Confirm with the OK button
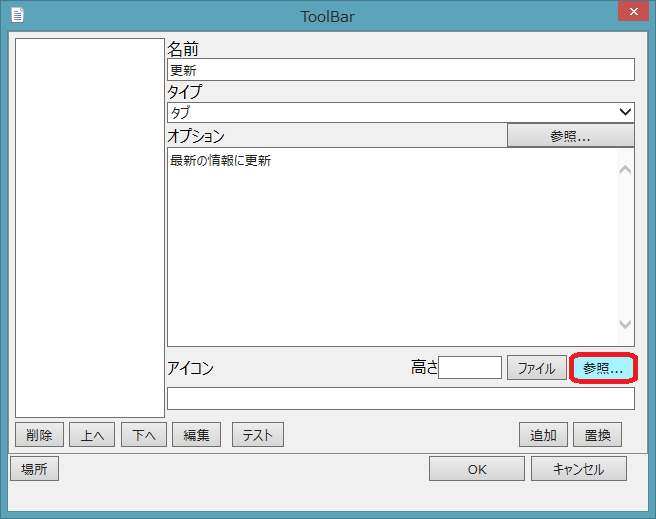The width and height of the screenshot is (656, 519). 476,469
